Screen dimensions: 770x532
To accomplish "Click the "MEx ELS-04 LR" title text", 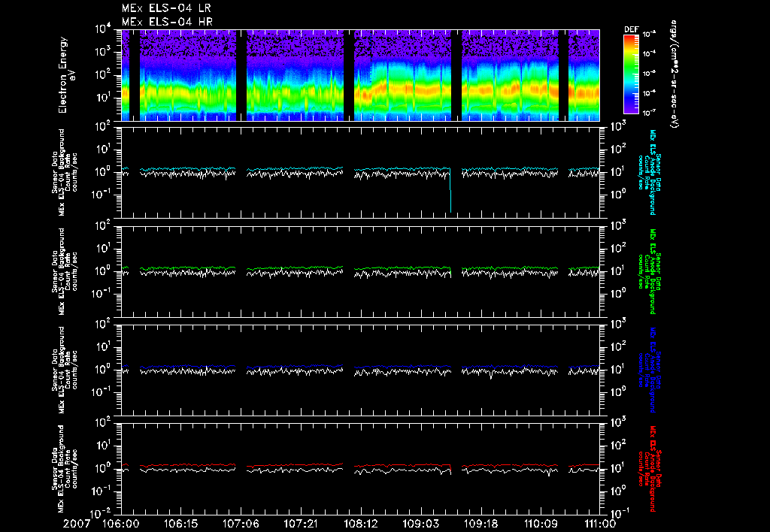I will [x=167, y=8].
